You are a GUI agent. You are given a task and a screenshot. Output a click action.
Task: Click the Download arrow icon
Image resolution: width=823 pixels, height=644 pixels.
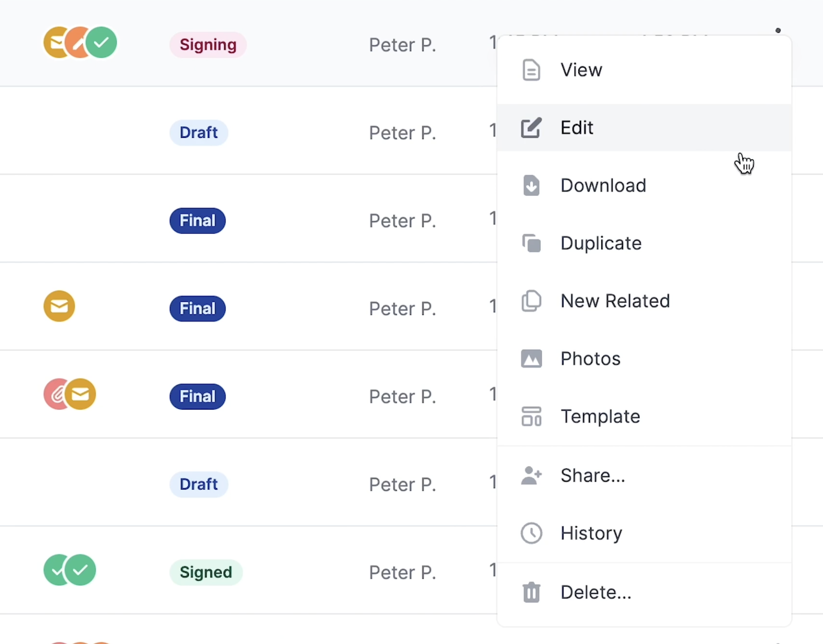(531, 185)
